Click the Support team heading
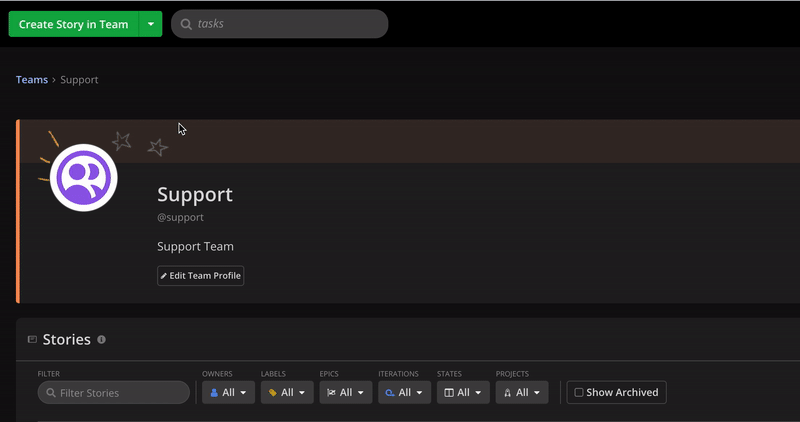This screenshot has width=800, height=422. (x=195, y=194)
